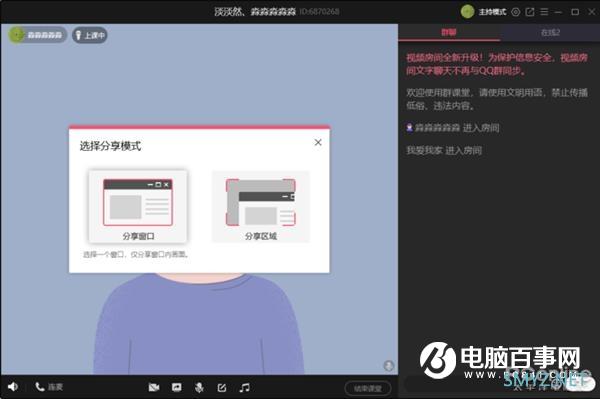Click the 淼淼淼淼淼 user badge on video

point(38,35)
